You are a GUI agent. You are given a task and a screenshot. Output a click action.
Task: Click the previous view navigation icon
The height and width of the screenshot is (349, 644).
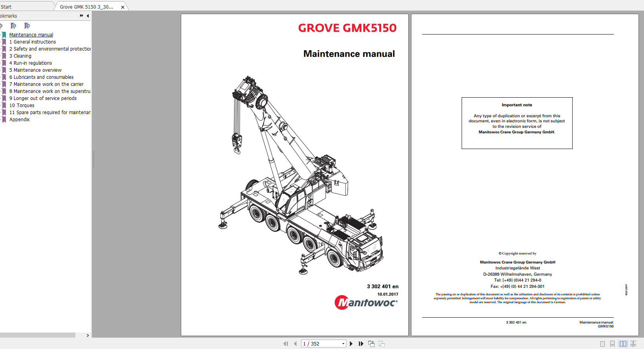[x=371, y=344]
